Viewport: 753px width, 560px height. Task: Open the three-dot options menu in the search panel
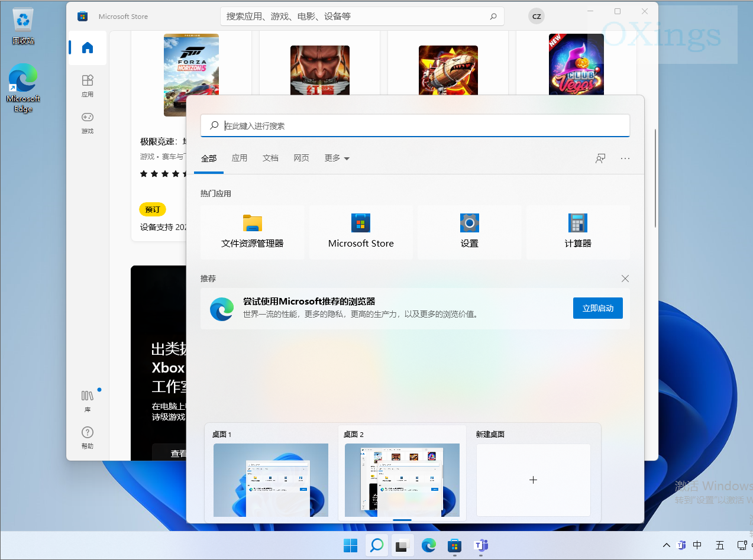(x=625, y=158)
